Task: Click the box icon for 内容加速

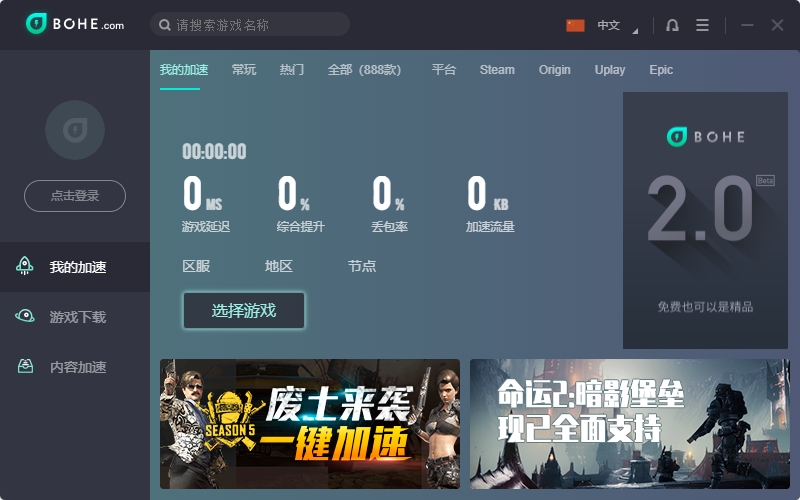Action: point(25,366)
